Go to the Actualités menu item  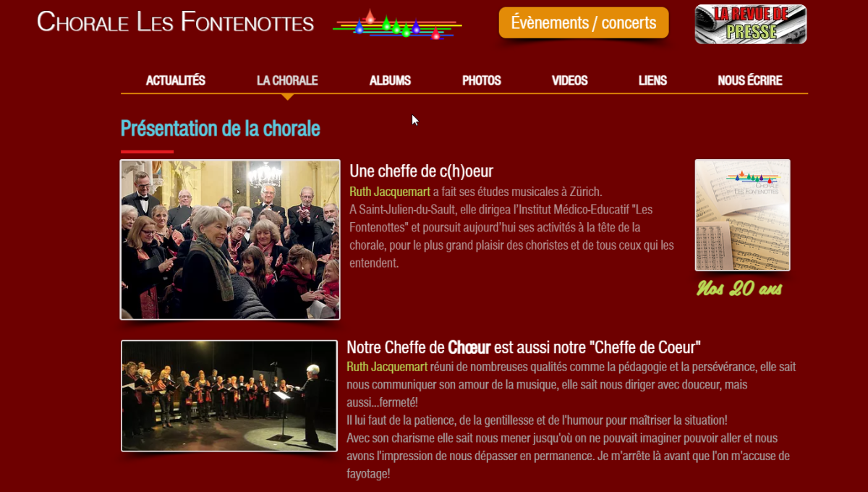tap(176, 81)
